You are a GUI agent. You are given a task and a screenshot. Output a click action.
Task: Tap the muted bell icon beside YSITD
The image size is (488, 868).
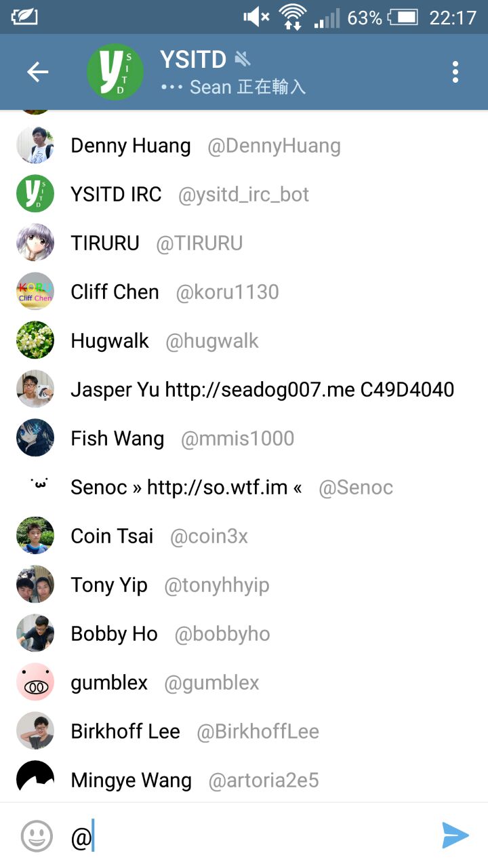tap(243, 60)
